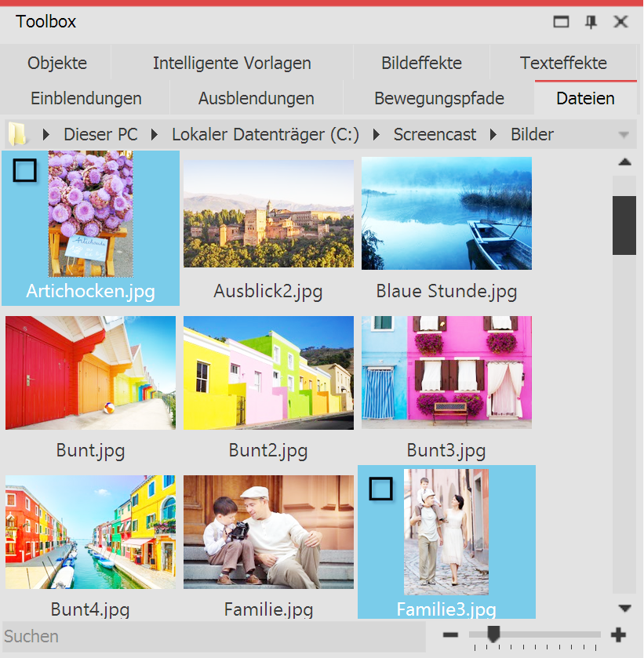Open Lokaler Datenträger (C:) via breadcrumb

pyautogui.click(x=264, y=134)
